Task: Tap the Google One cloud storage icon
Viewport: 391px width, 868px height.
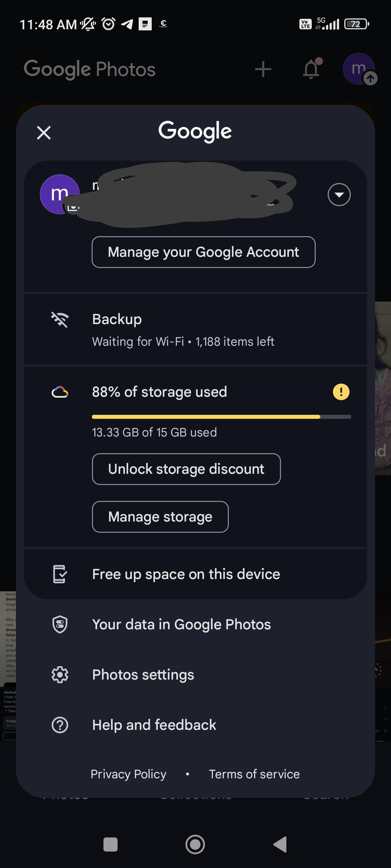Action: point(60,392)
